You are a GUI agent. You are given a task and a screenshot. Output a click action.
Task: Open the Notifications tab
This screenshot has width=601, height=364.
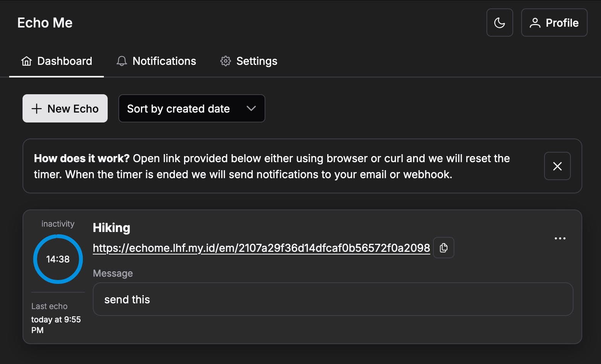156,61
